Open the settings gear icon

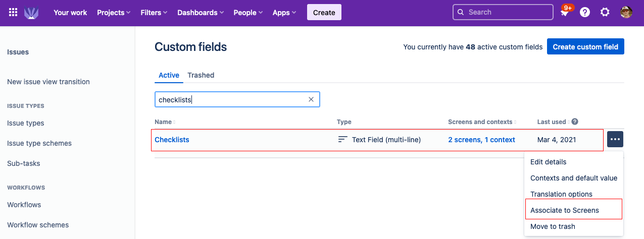click(x=605, y=13)
